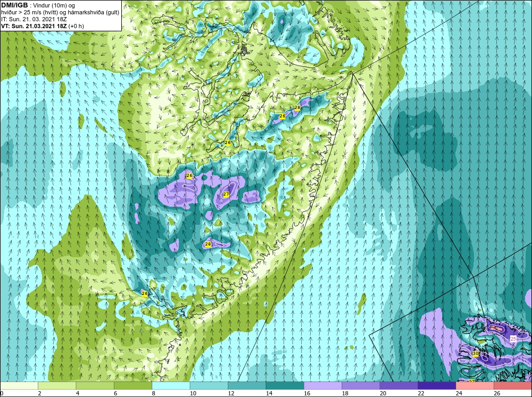Click the legend scale tick label '22'
532x397 pixels.
point(421,393)
